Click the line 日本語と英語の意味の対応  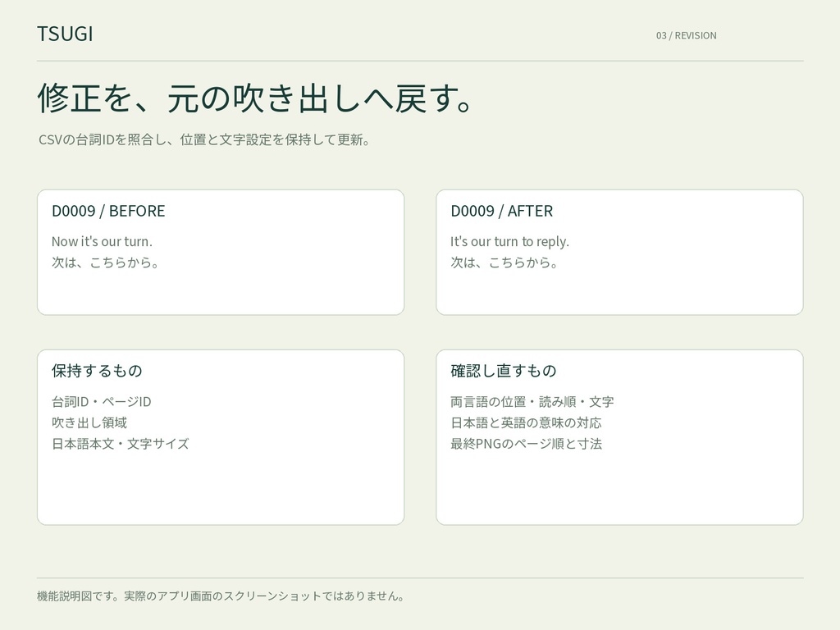[x=526, y=422]
